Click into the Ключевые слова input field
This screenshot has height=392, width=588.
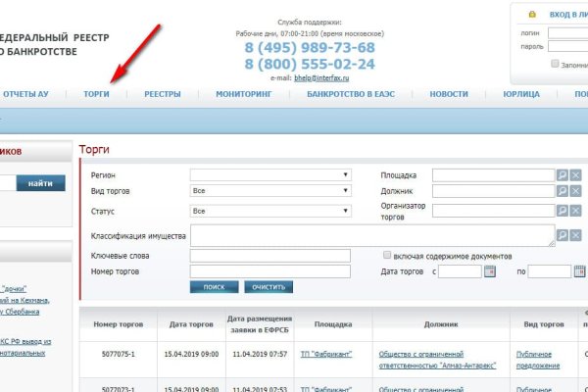tap(269, 256)
